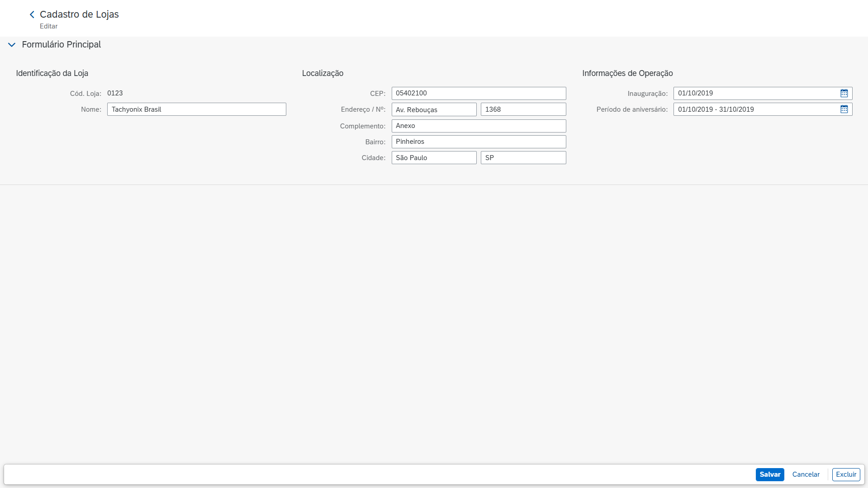Click the CEP input field
Viewport: 868px width, 488px height.
(478, 93)
